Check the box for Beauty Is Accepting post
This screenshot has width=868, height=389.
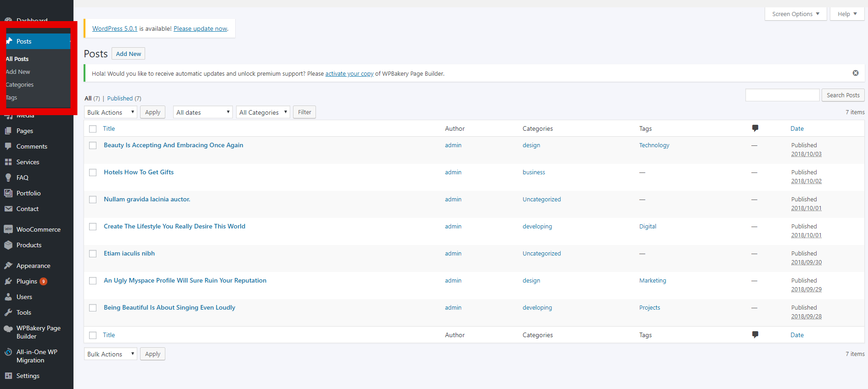(x=93, y=145)
